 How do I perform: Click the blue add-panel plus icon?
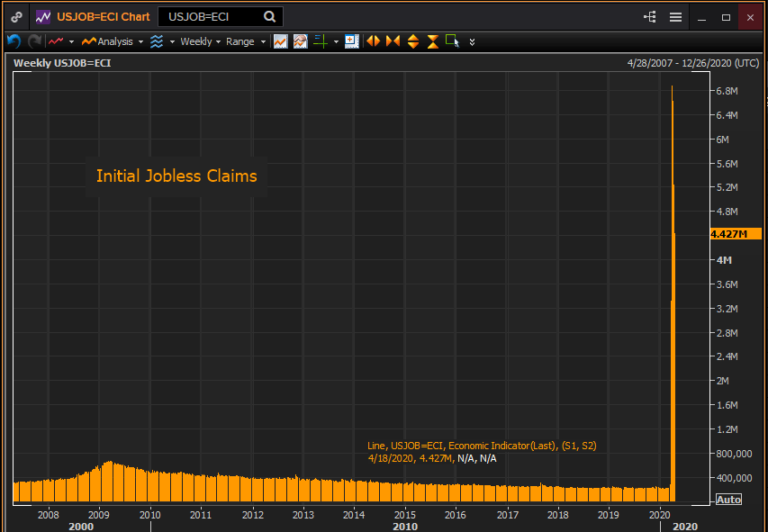pyautogui.click(x=352, y=41)
